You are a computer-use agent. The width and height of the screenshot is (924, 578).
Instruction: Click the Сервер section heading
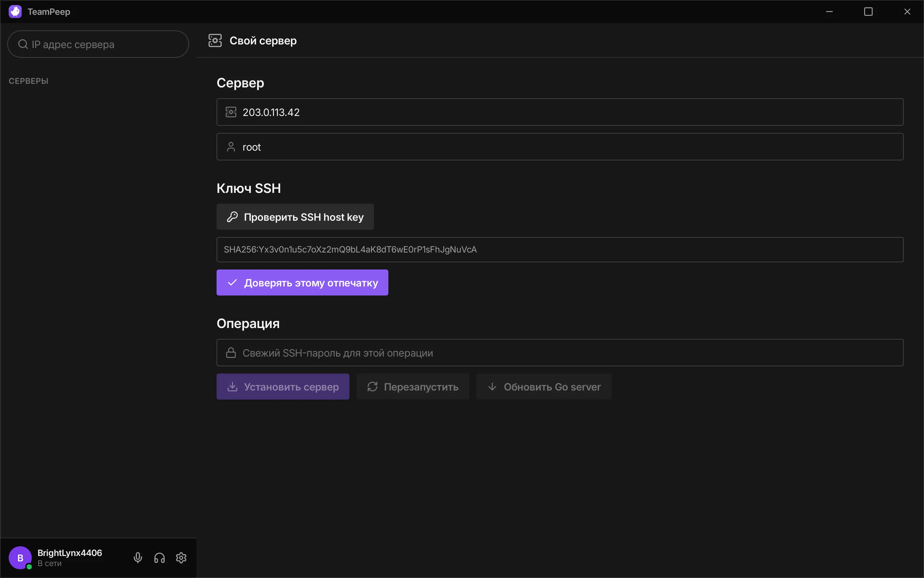point(240,83)
